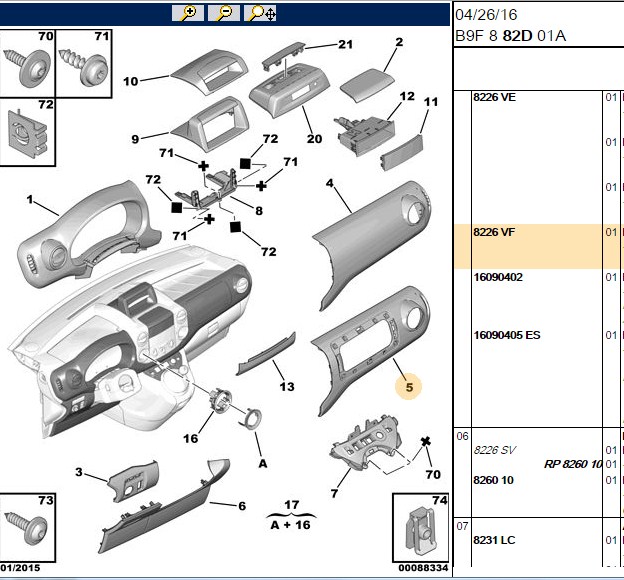The height and width of the screenshot is (580, 624).
Task: Select callout number 9 in diagram
Action: 135,139
